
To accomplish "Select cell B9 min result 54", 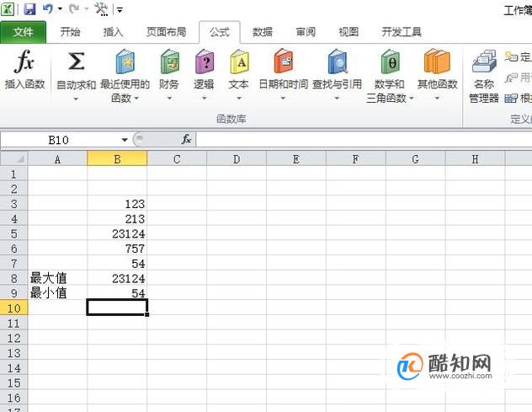I will point(117,293).
